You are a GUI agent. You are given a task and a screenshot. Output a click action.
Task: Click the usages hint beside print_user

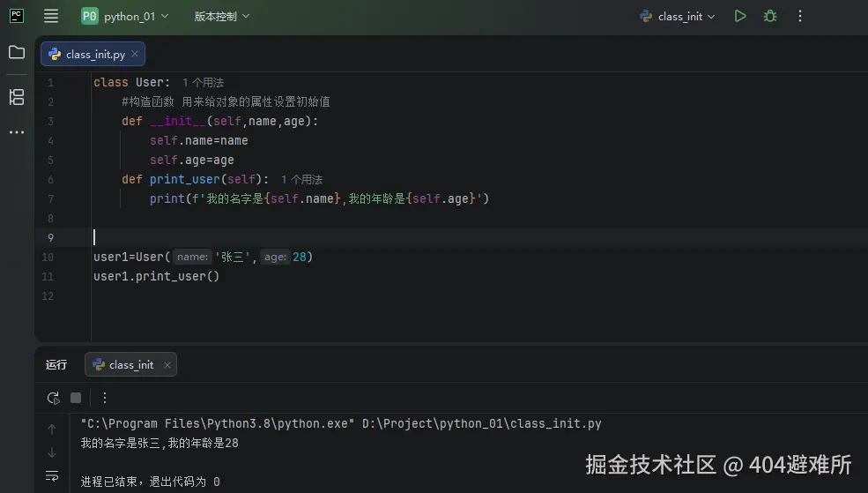point(301,180)
